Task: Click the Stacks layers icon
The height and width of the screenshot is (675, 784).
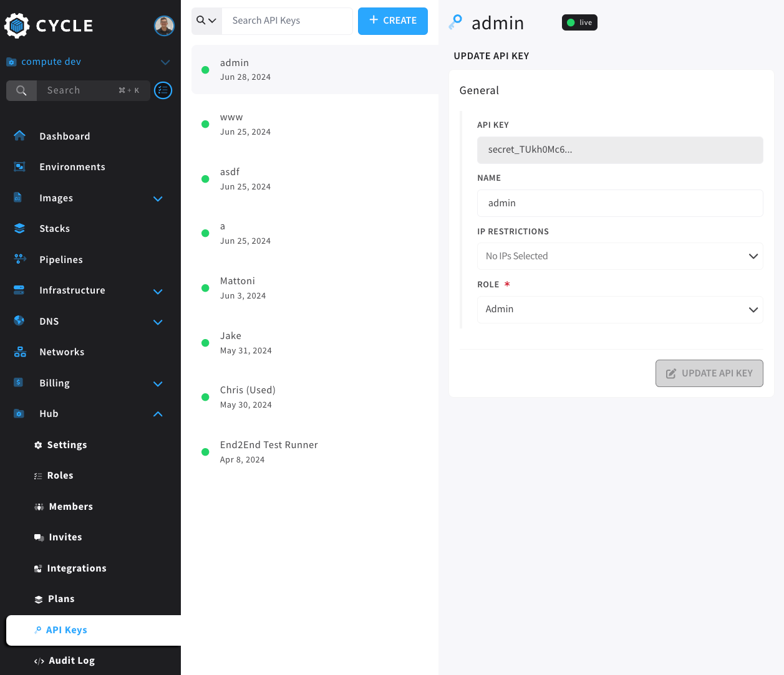Action: [19, 228]
